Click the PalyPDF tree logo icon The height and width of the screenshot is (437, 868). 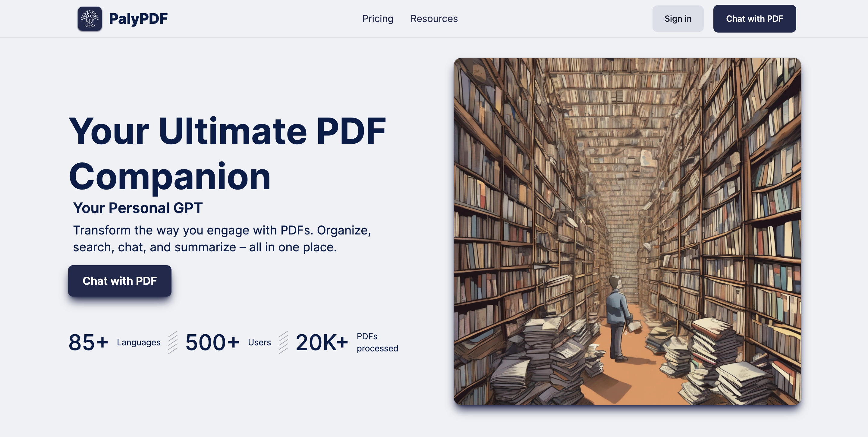pos(90,19)
